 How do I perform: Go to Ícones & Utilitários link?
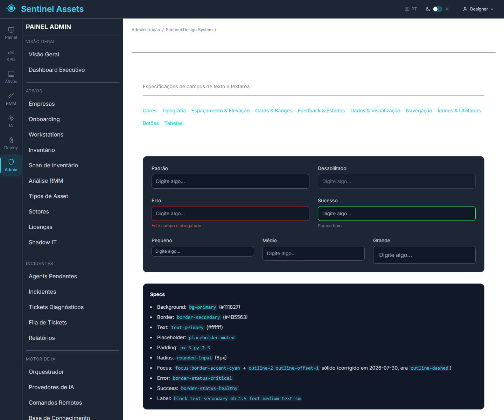[459, 111]
